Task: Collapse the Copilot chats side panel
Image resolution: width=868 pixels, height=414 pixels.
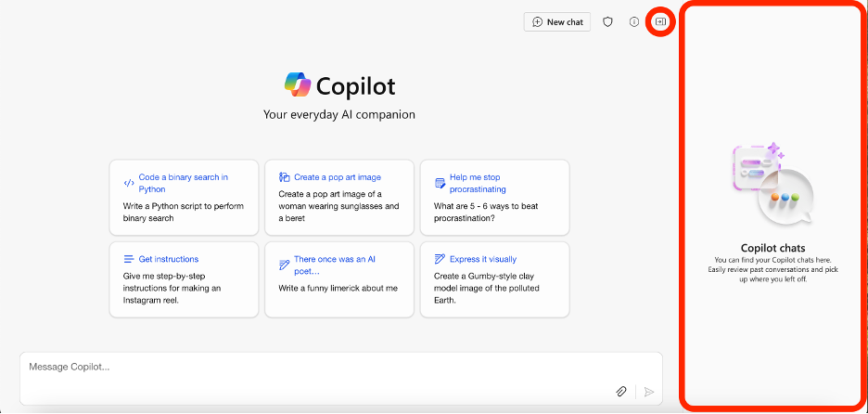Action: [x=660, y=21]
